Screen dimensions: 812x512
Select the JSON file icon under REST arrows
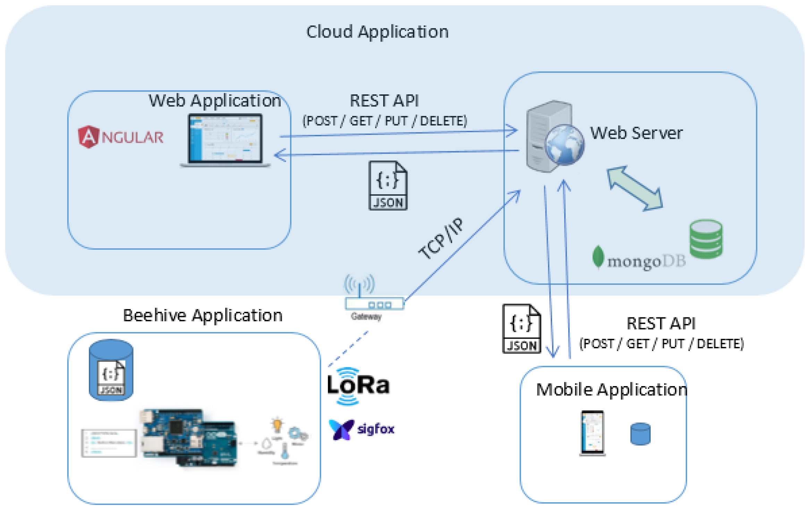point(388,186)
